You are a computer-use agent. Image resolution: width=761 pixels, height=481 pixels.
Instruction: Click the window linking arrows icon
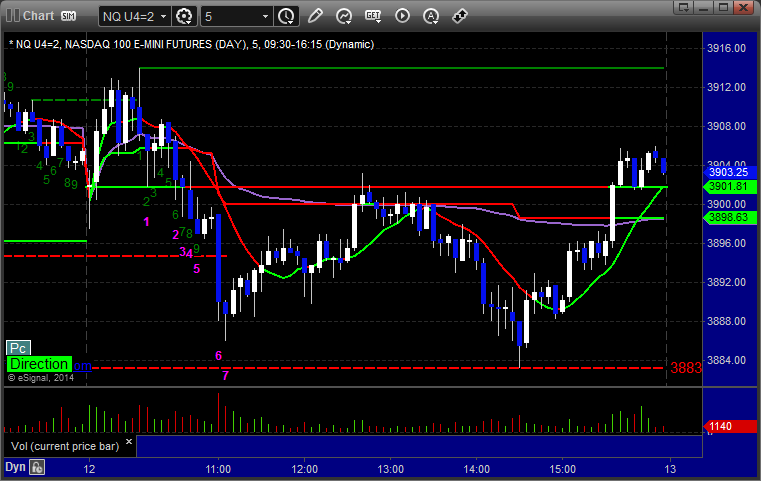click(x=460, y=16)
